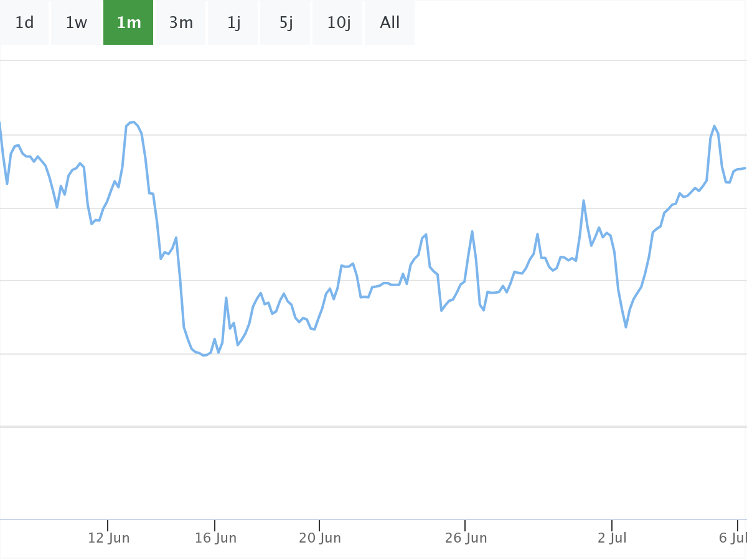The width and height of the screenshot is (747, 560).
Task: Open the 10j time range
Action: click(x=338, y=23)
